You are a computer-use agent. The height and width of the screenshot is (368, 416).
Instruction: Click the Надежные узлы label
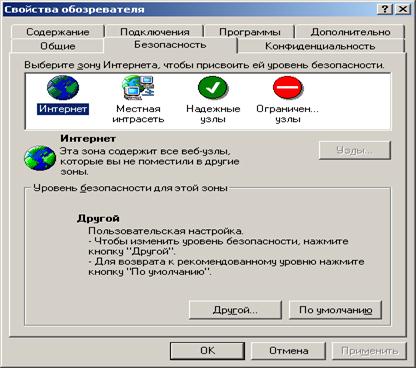(x=213, y=114)
